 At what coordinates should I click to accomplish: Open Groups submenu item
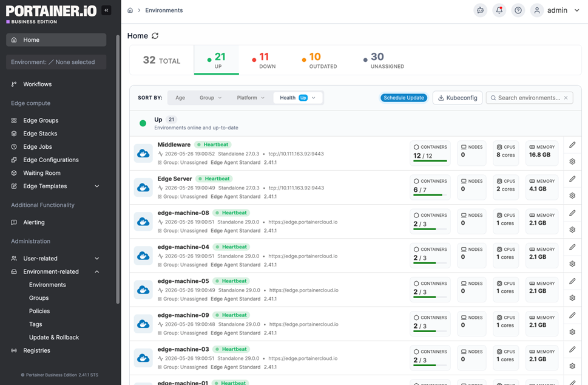tap(39, 298)
